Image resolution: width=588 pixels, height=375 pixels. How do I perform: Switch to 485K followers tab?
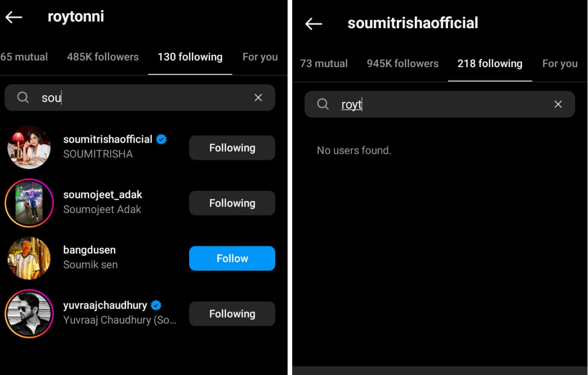103,57
